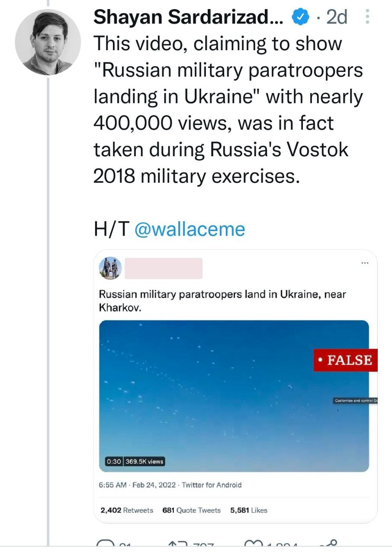This screenshot has height=554, width=392.
Task: Play the paratroopers video thumbnail
Action: point(234,396)
